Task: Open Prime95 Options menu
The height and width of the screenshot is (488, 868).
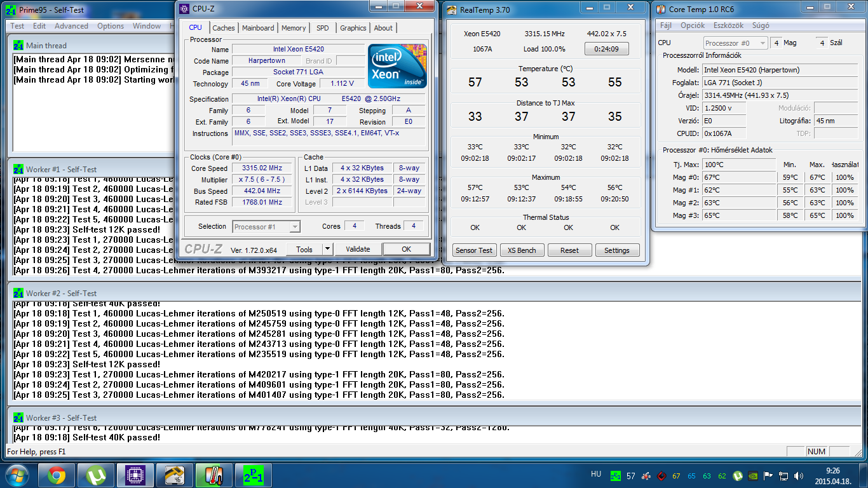Action: tap(111, 26)
